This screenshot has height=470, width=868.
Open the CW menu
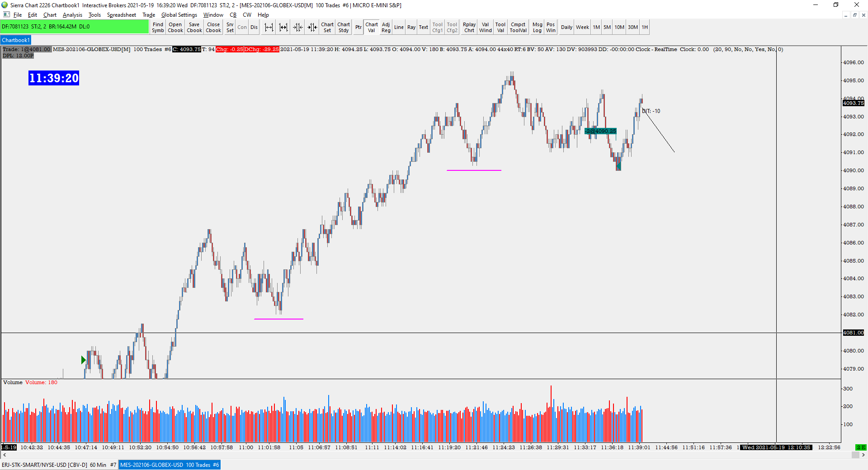[x=247, y=15]
